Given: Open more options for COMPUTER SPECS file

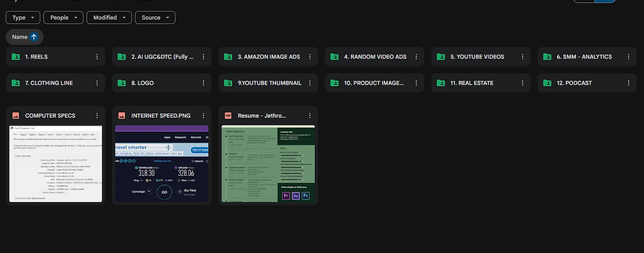Looking at the screenshot, I should 97,116.
